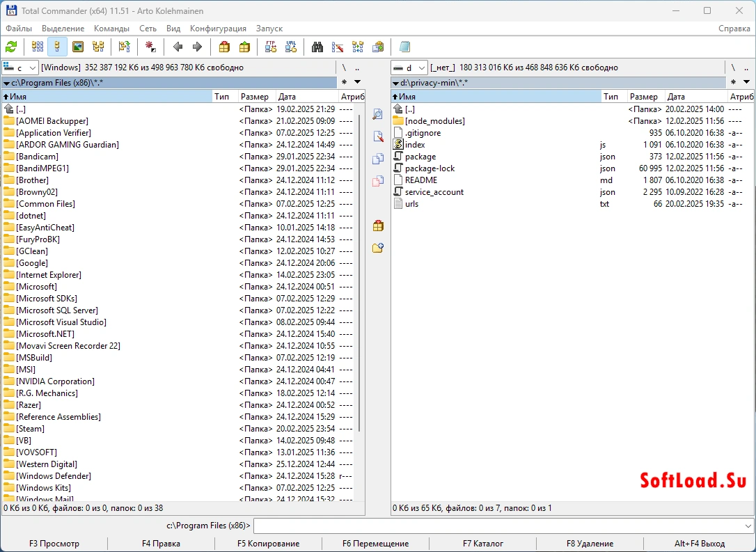Select the [Microsoft Visual Studio] folder
The width and height of the screenshot is (756, 552).
(178, 322)
